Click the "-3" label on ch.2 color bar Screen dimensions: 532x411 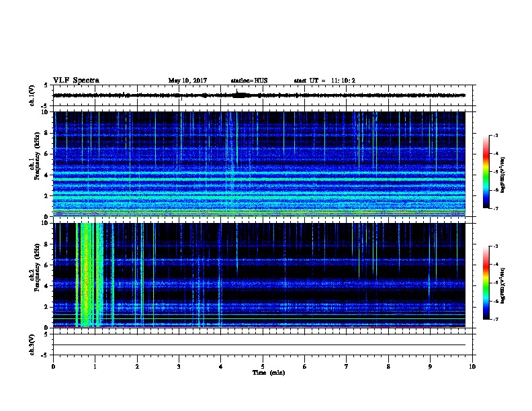click(x=495, y=246)
